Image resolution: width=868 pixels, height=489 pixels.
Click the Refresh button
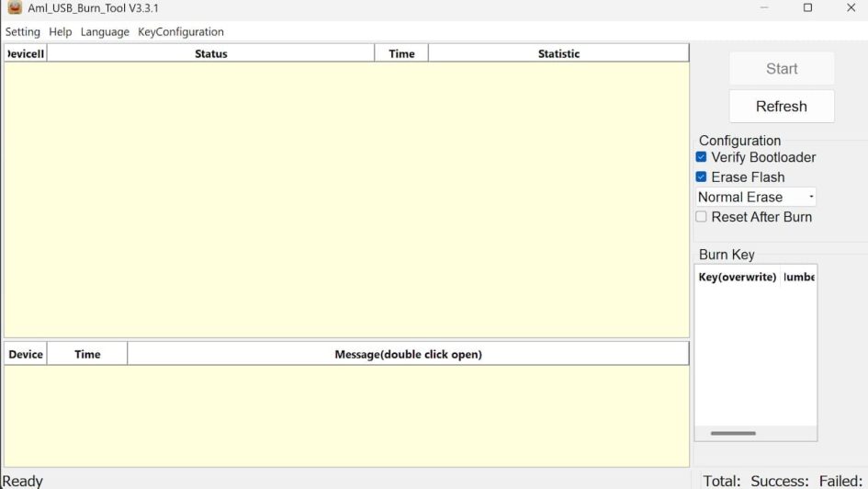782,107
